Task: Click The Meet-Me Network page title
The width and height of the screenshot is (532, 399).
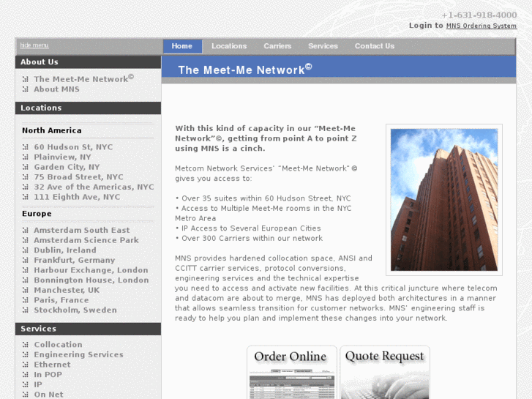Action: click(245, 70)
